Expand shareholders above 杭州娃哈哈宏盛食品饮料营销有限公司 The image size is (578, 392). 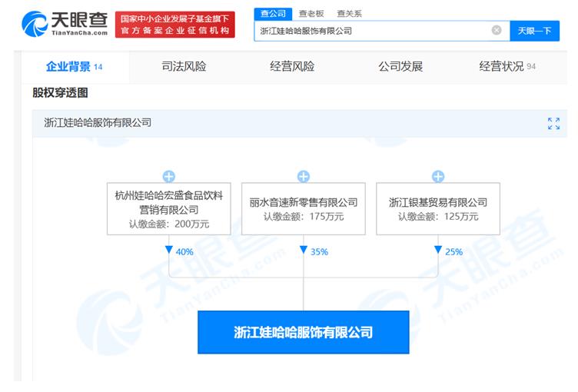click(169, 176)
